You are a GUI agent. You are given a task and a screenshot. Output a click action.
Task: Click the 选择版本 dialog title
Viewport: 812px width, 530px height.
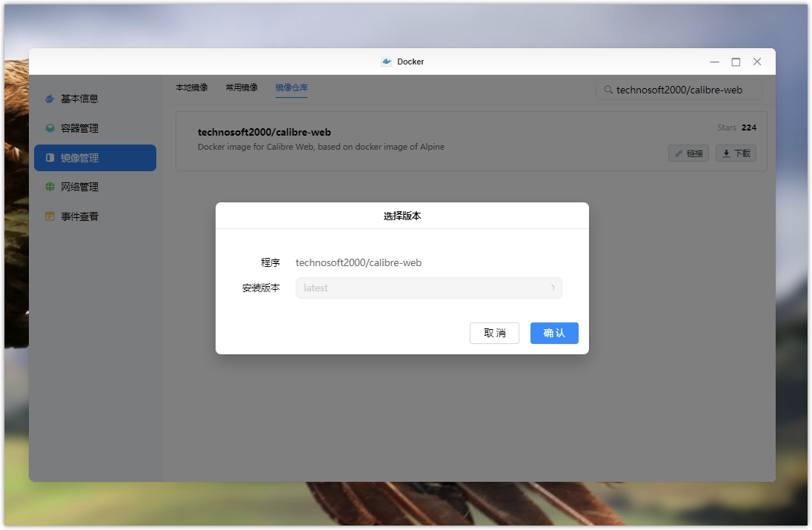402,216
